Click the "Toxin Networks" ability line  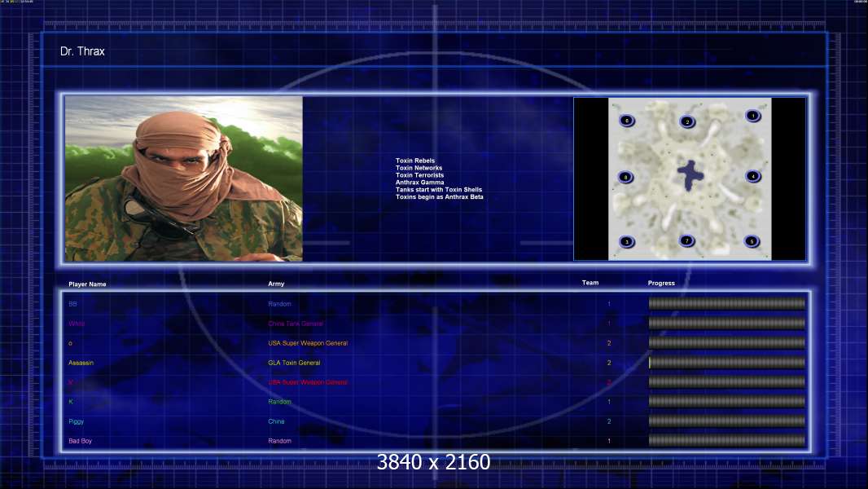pyautogui.click(x=419, y=168)
